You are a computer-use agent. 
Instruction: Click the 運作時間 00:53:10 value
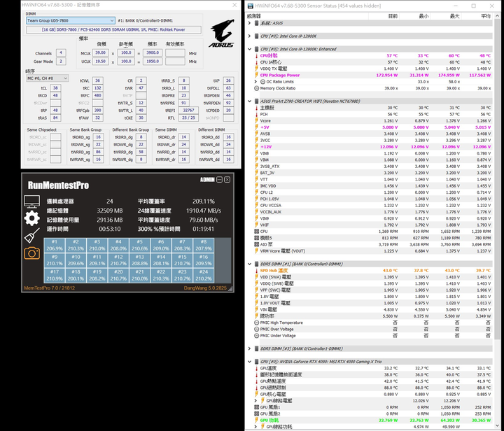click(x=110, y=229)
